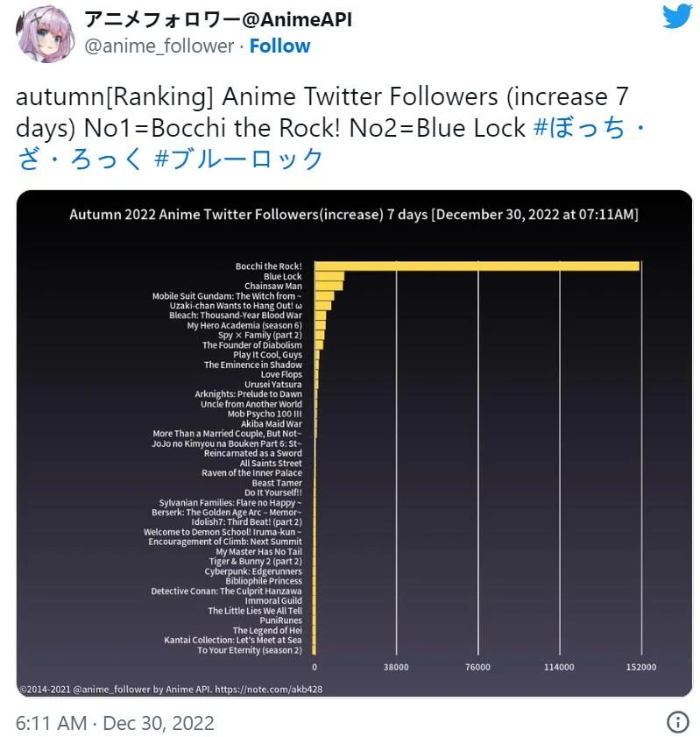Click the Twitter bird logo

point(676,18)
